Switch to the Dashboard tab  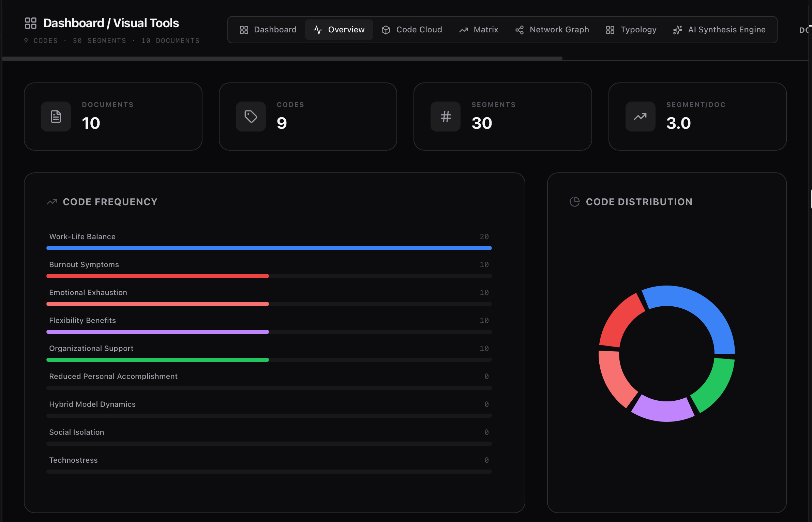(268, 30)
